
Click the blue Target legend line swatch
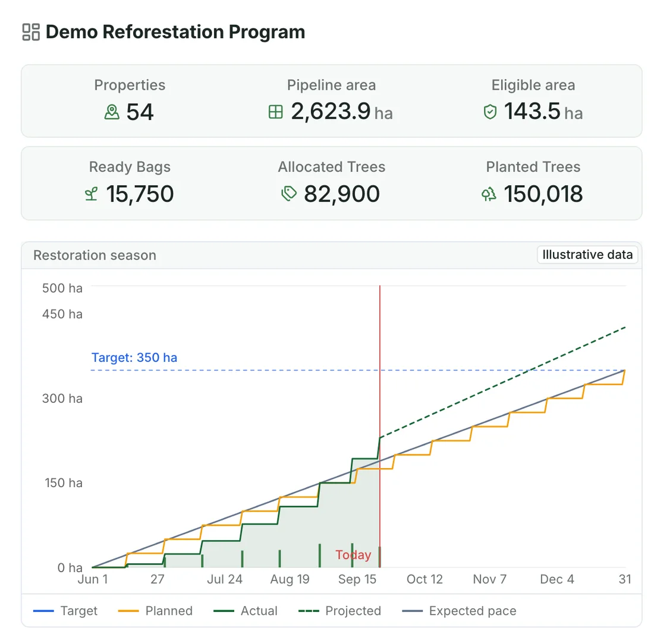click(43, 611)
